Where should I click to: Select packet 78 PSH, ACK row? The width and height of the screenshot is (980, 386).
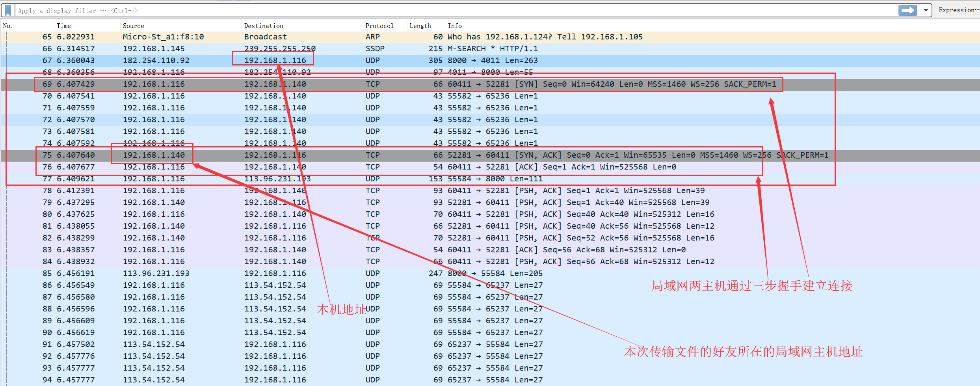click(490, 190)
